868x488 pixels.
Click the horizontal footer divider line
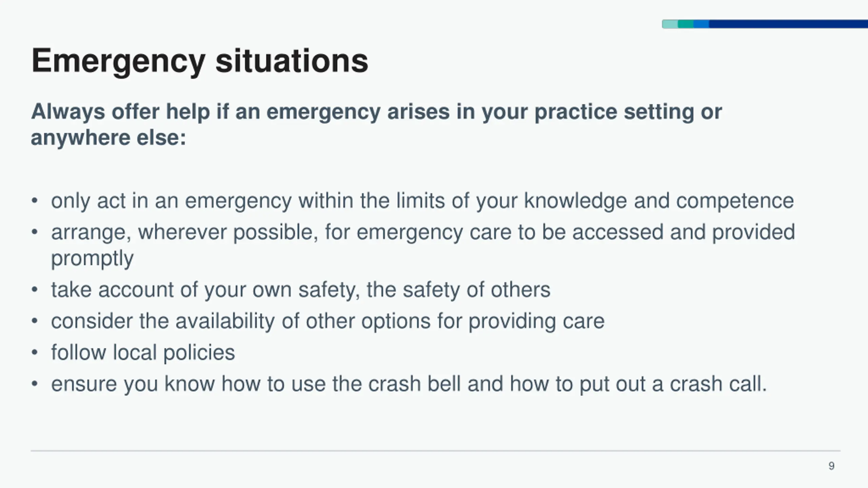coord(436,451)
